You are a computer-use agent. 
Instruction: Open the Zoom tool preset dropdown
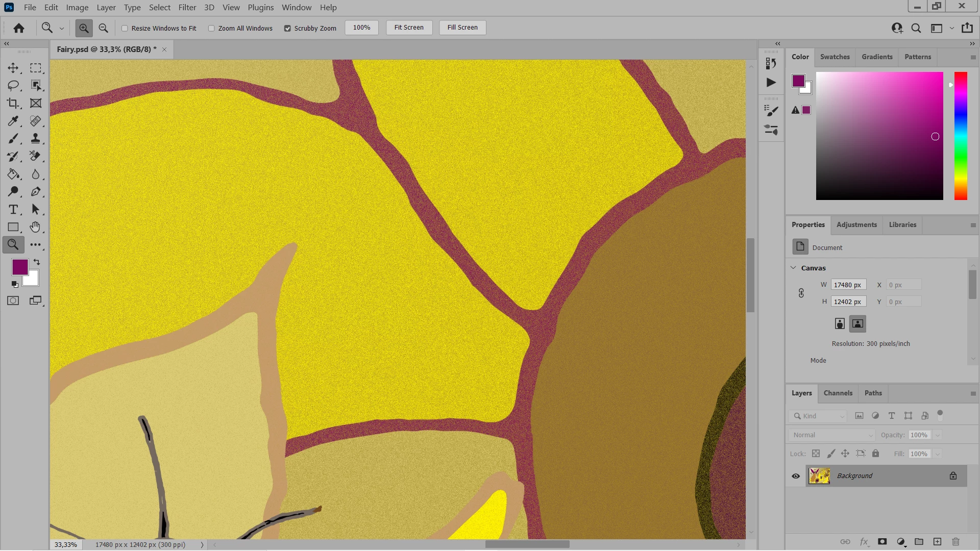(x=62, y=29)
